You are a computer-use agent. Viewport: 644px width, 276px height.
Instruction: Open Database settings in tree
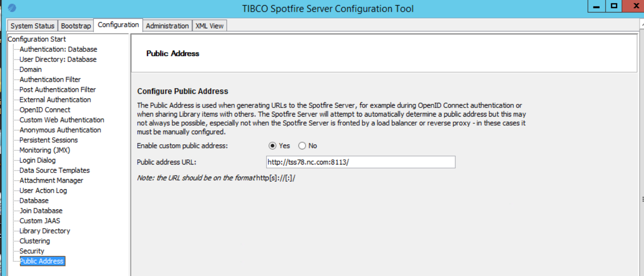[34, 201]
